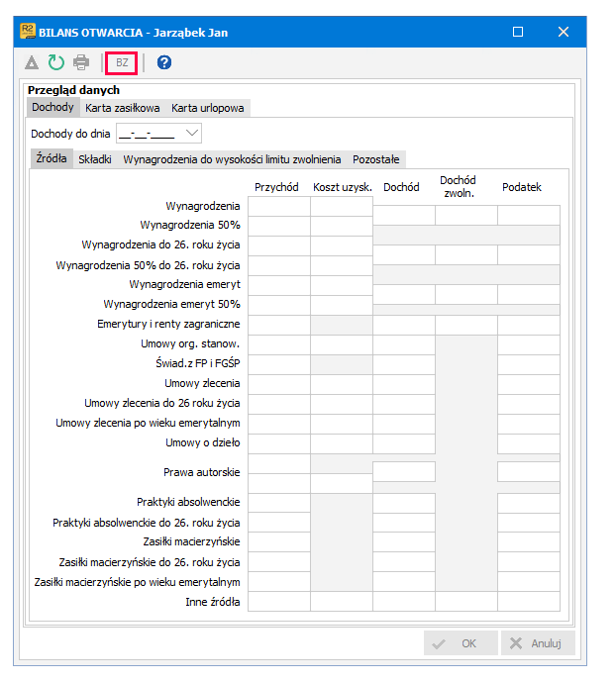The height and width of the screenshot is (682, 616).
Task: Click the green refresh arrow icon
Action: pyautogui.click(x=56, y=62)
